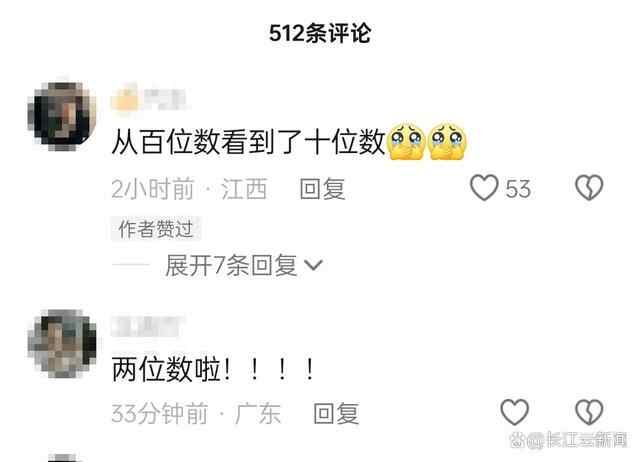Click the second crying emoji in comment

click(x=447, y=141)
